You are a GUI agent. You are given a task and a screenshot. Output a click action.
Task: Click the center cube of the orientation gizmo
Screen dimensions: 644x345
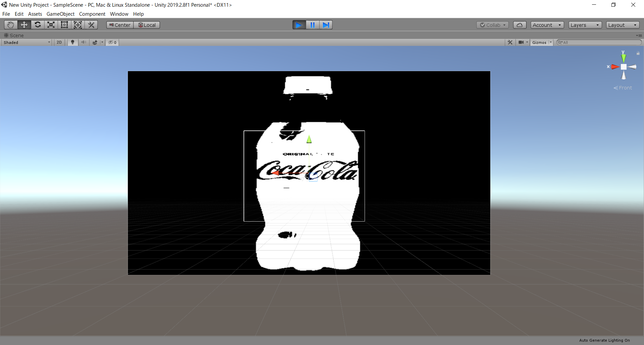click(624, 67)
